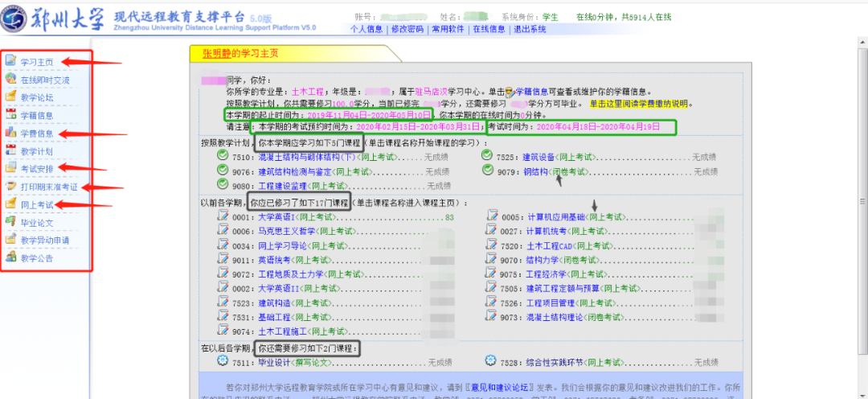Open course 英语统考

pos(274,260)
